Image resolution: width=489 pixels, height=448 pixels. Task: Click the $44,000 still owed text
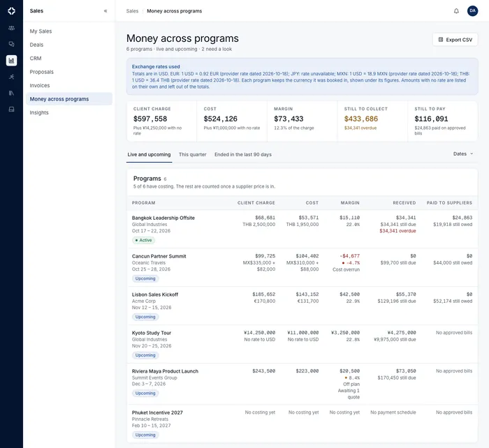click(x=453, y=262)
